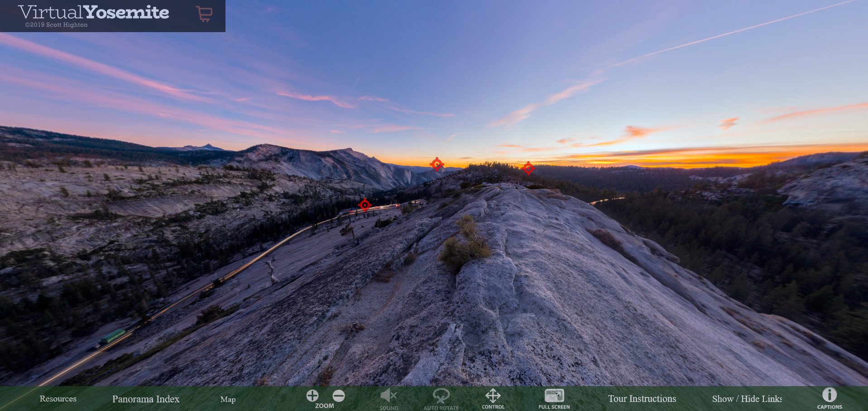Enable Auto Rotate for the panorama

click(x=441, y=396)
